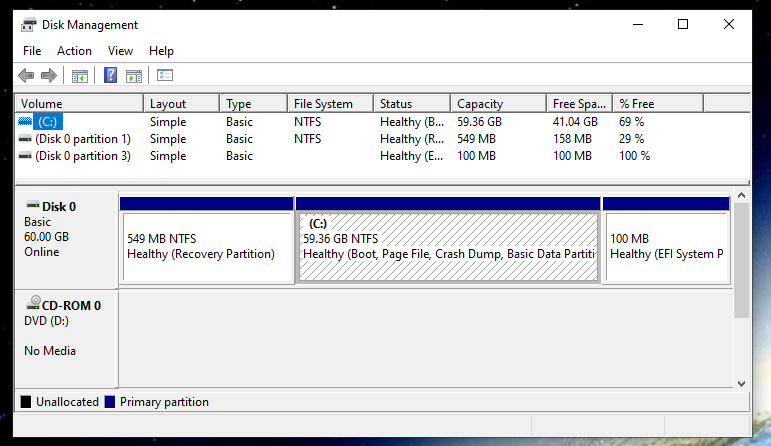Click the Healthy (E... status cell
The image size is (771, 446).
412,156
